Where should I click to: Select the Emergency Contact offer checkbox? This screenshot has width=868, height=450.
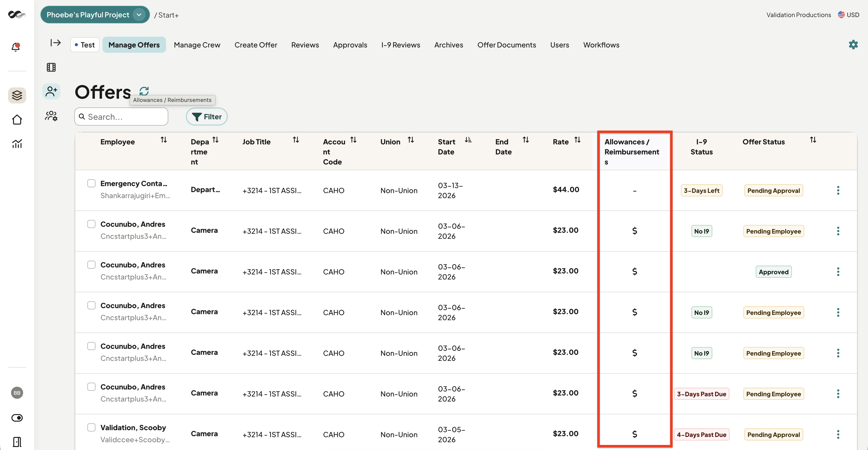click(91, 183)
